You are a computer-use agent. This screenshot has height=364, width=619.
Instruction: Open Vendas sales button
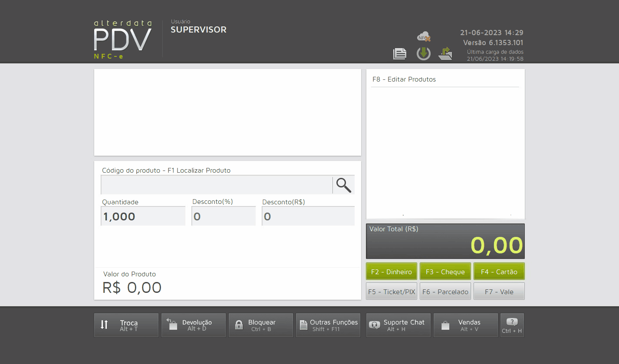click(x=466, y=325)
